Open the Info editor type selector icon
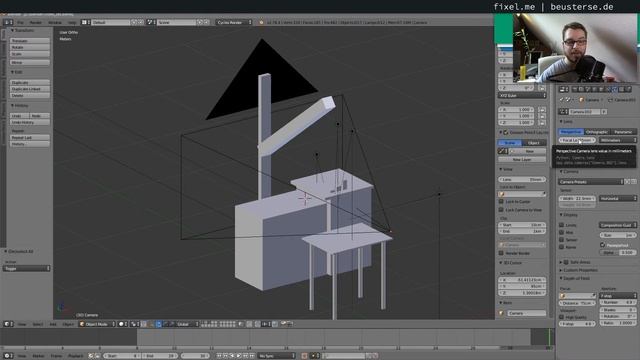Image resolution: width=640 pixels, height=360 pixels. [7, 22]
